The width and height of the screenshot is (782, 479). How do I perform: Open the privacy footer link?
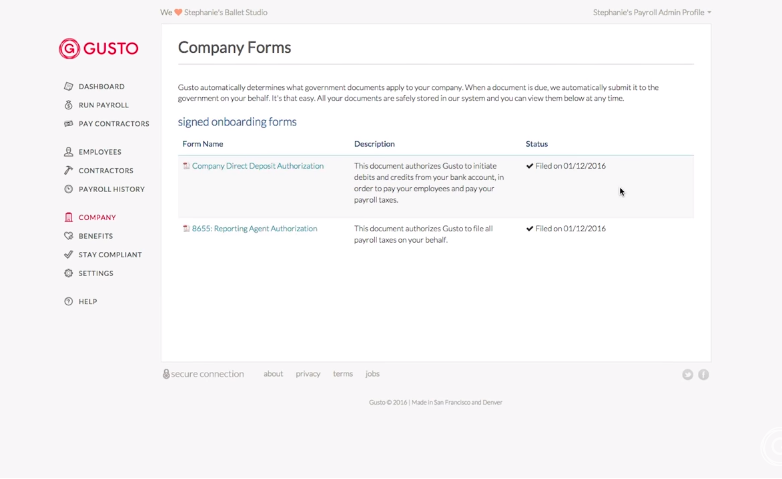click(308, 374)
